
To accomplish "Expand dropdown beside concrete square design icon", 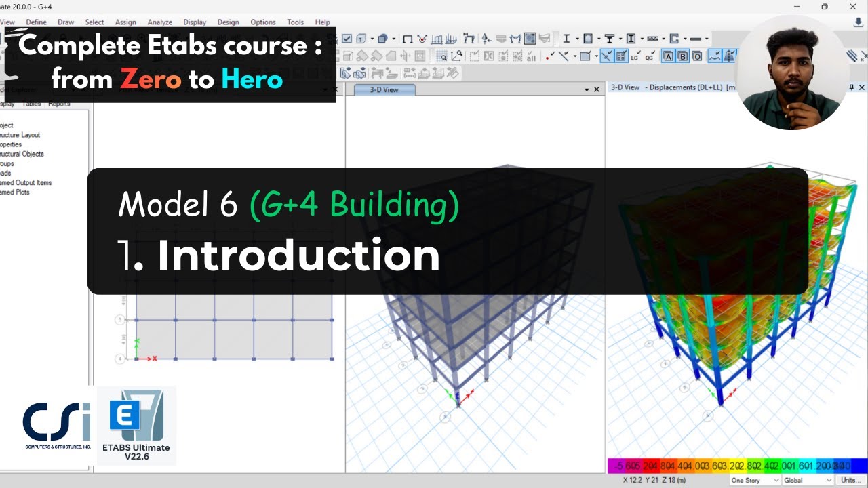I will tap(597, 39).
